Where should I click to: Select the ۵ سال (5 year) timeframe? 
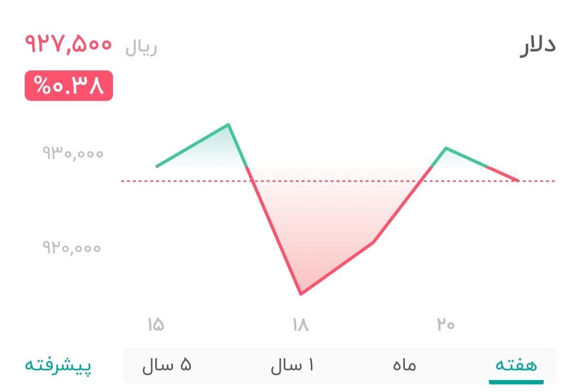[x=168, y=366]
